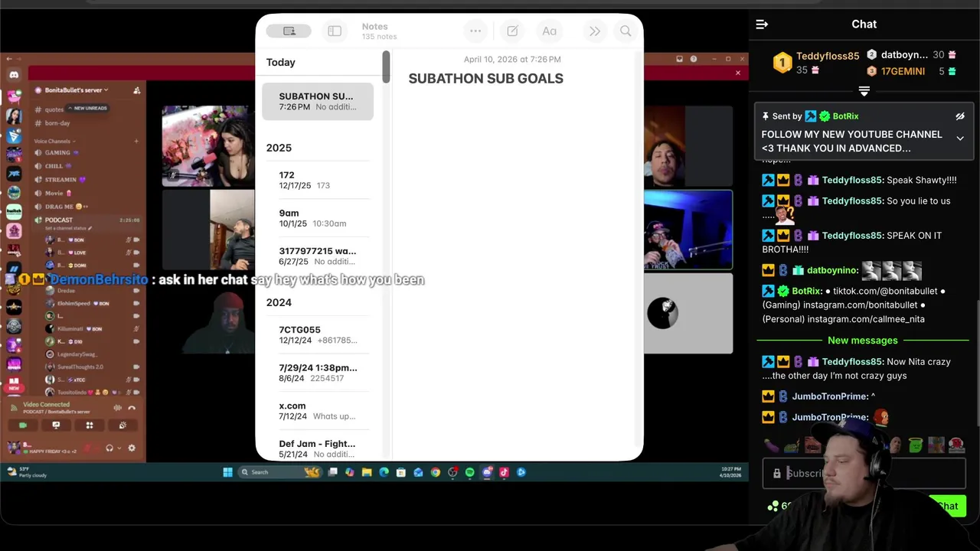Viewport: 980px width, 551px height.
Task: Open the x.com note
Action: pos(318,411)
